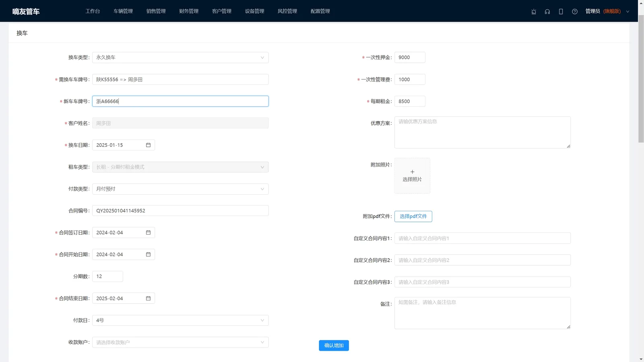The height and width of the screenshot is (362, 644).
Task: Click the 嘀友管车 logo
Action: coord(26,12)
